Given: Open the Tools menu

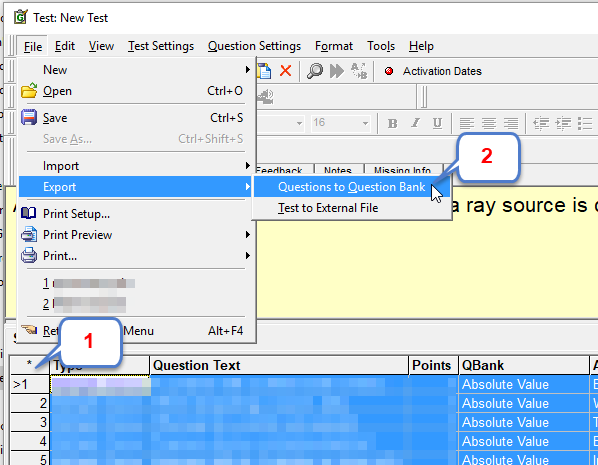Looking at the screenshot, I should [x=381, y=47].
